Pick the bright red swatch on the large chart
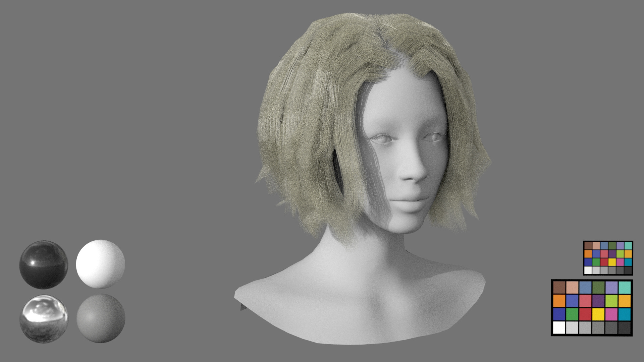 [585, 314]
